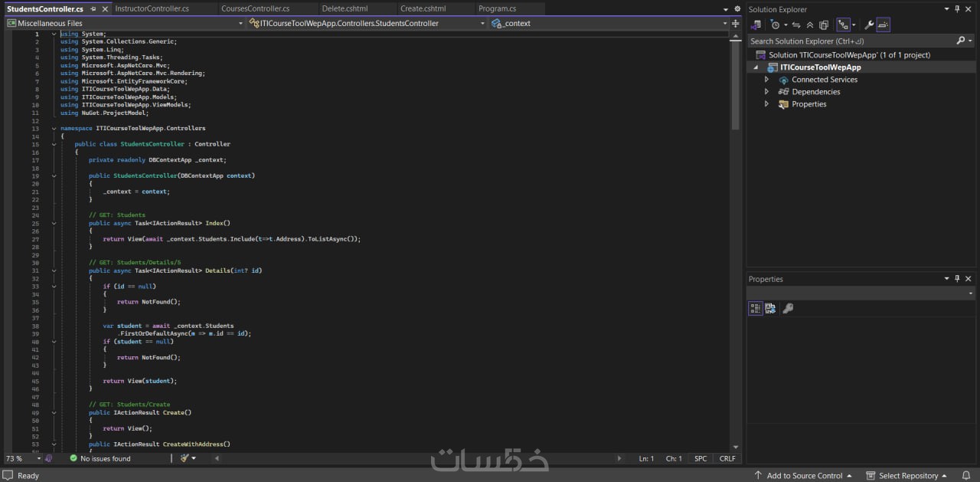Expand Dependencies node
The height and width of the screenshot is (482, 980).
coord(766,92)
